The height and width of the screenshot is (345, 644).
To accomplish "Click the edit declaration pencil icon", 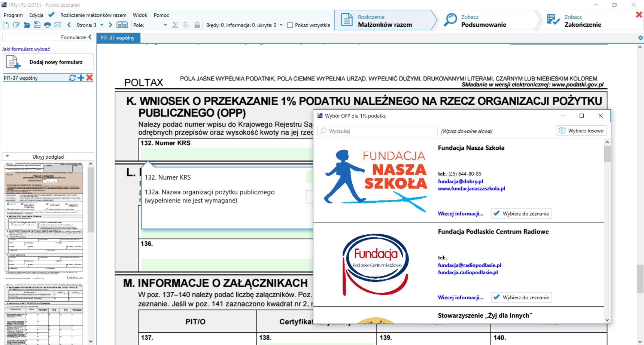I will pyautogui.click(x=16, y=25).
